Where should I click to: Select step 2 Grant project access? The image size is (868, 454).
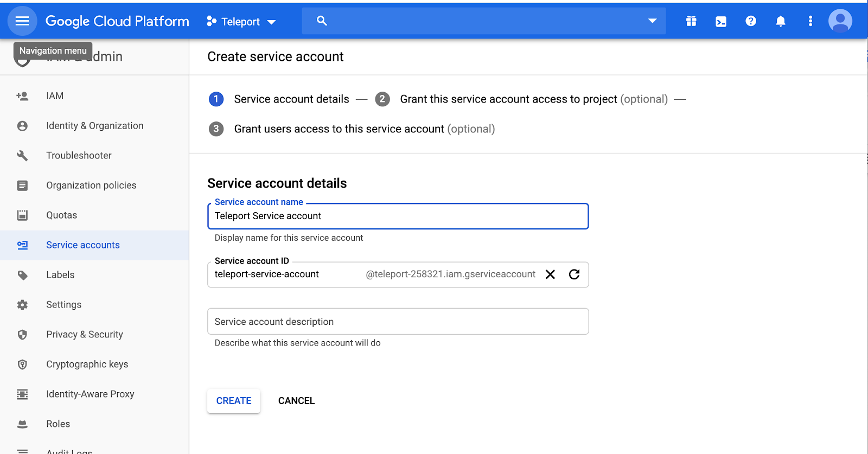coord(521,99)
